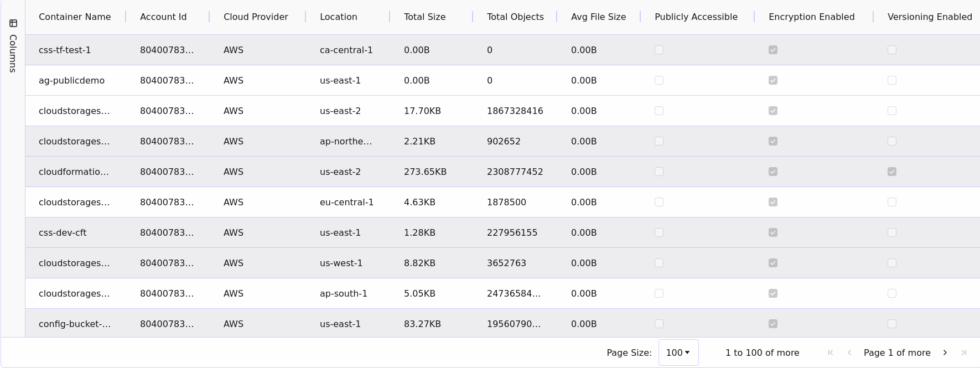
Task: Toggle Versioning Enabled checkbox for css-dev-cft
Action: [x=892, y=232]
